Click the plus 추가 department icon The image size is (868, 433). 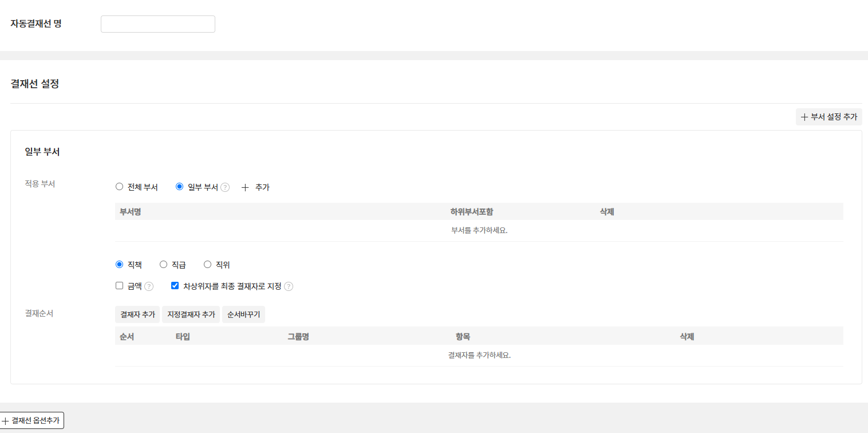point(246,187)
